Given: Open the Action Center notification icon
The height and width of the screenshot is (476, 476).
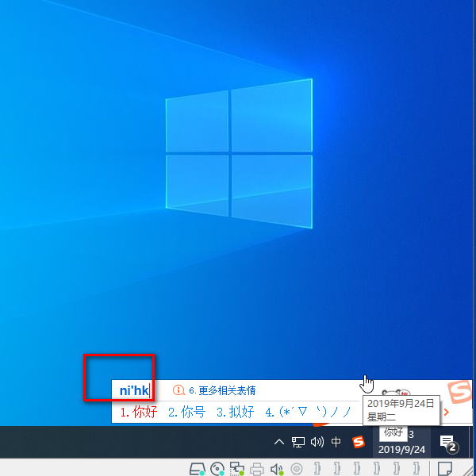Looking at the screenshot, I should [x=448, y=443].
